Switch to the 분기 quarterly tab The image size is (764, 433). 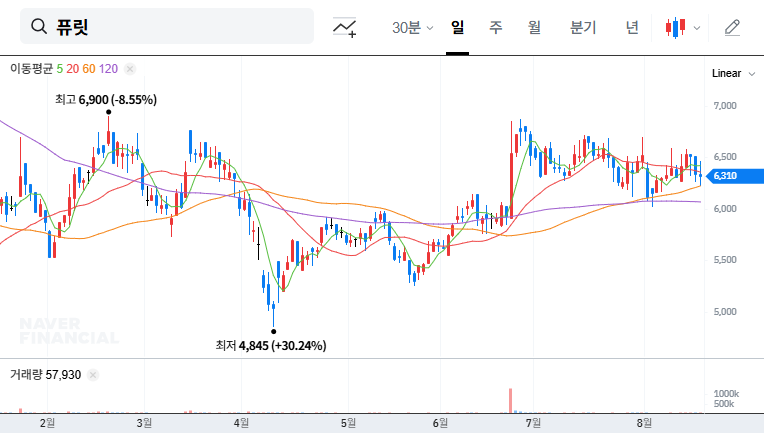click(583, 27)
